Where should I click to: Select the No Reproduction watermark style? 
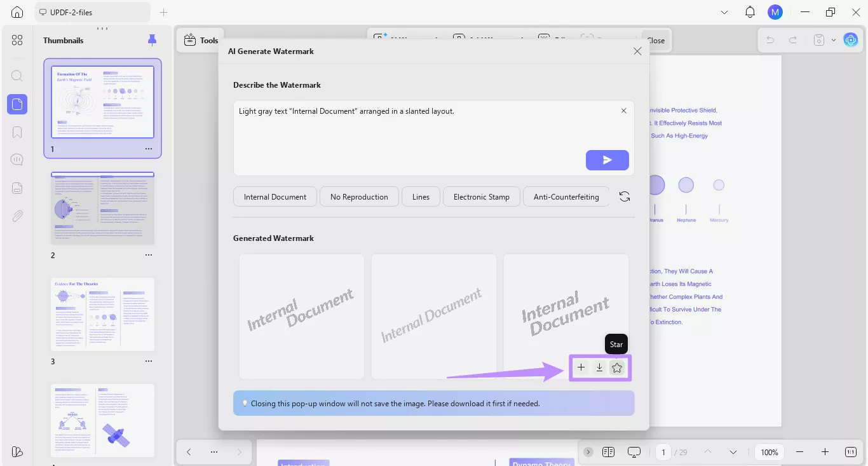pyautogui.click(x=359, y=196)
